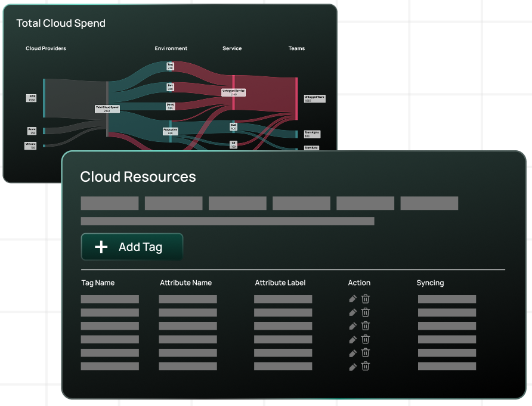Image resolution: width=532 pixels, height=406 pixels.
Task: Click the Untagged Team node
Action: tap(315, 98)
